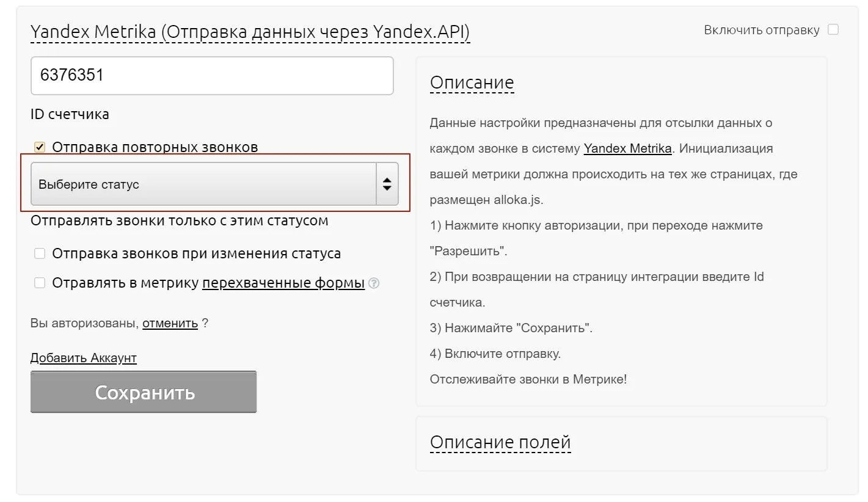Image resolution: width=868 pixels, height=502 pixels.
Task: Click the step 3) Нажимайте "Сохранить" text
Action: pyautogui.click(x=511, y=328)
